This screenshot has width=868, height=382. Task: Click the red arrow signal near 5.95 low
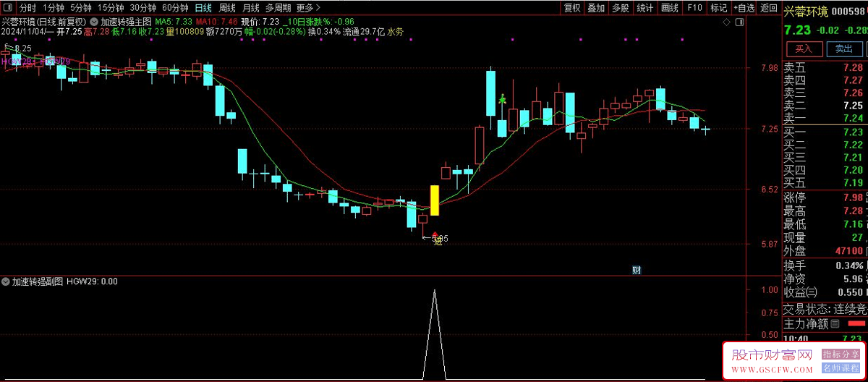435,234
